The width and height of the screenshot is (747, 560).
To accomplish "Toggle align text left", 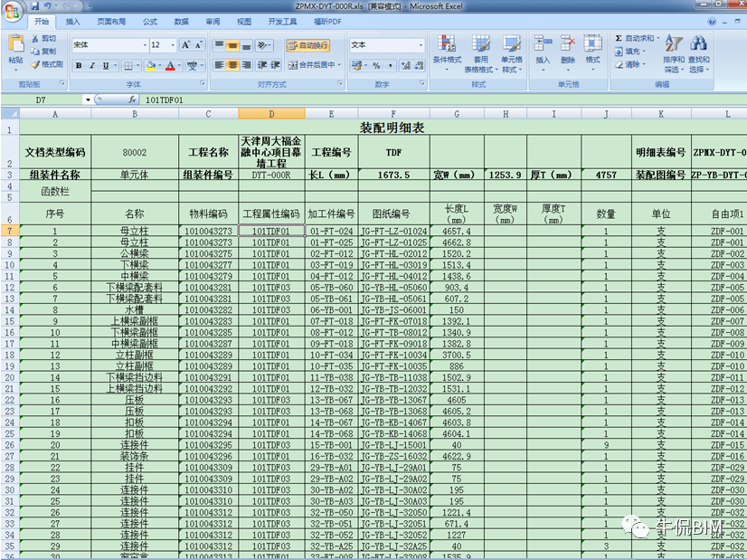I will (219, 65).
